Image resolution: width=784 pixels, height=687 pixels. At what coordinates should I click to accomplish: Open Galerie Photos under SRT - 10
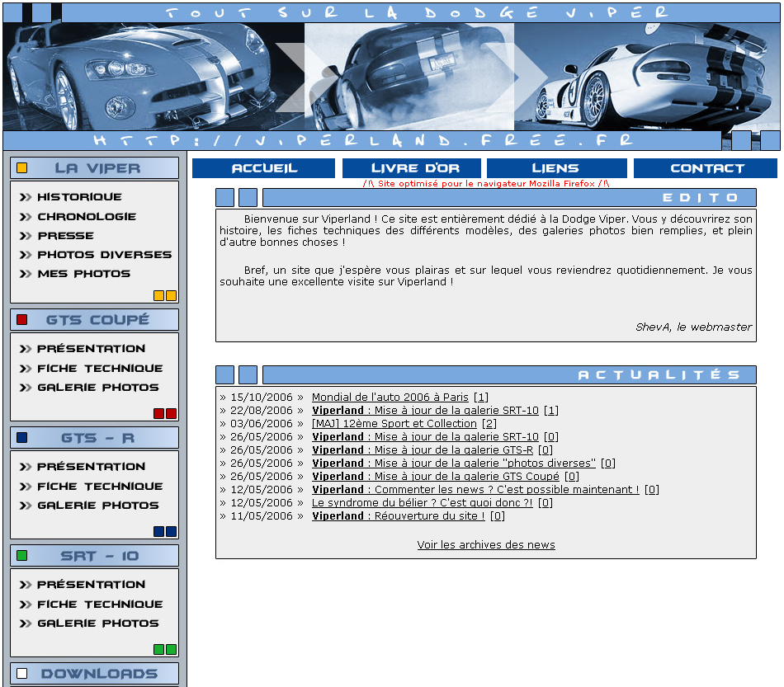point(98,623)
